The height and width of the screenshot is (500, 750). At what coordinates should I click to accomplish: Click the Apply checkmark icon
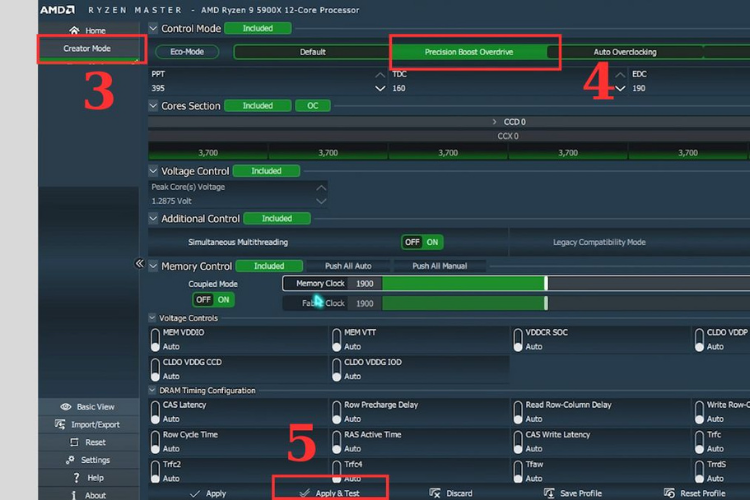pos(194,493)
